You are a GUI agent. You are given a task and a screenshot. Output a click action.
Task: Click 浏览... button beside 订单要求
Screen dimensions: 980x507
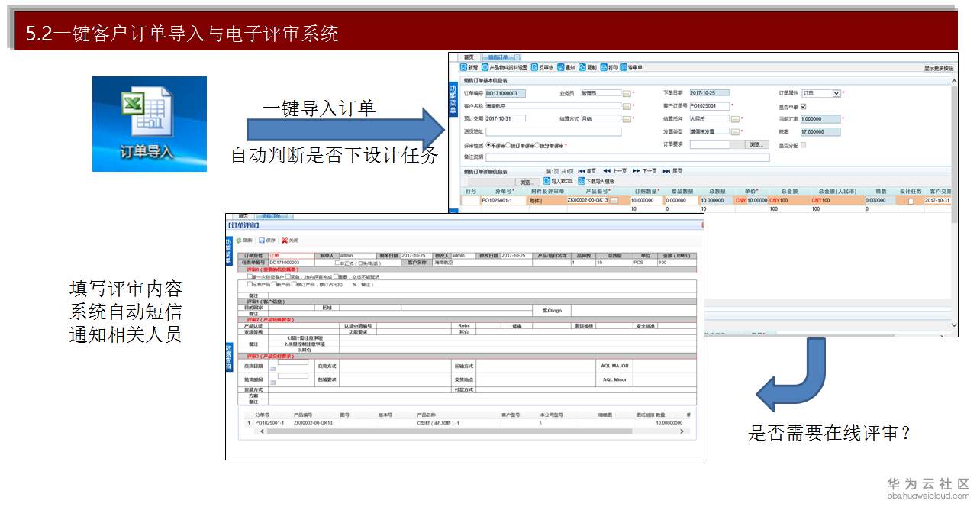click(756, 144)
